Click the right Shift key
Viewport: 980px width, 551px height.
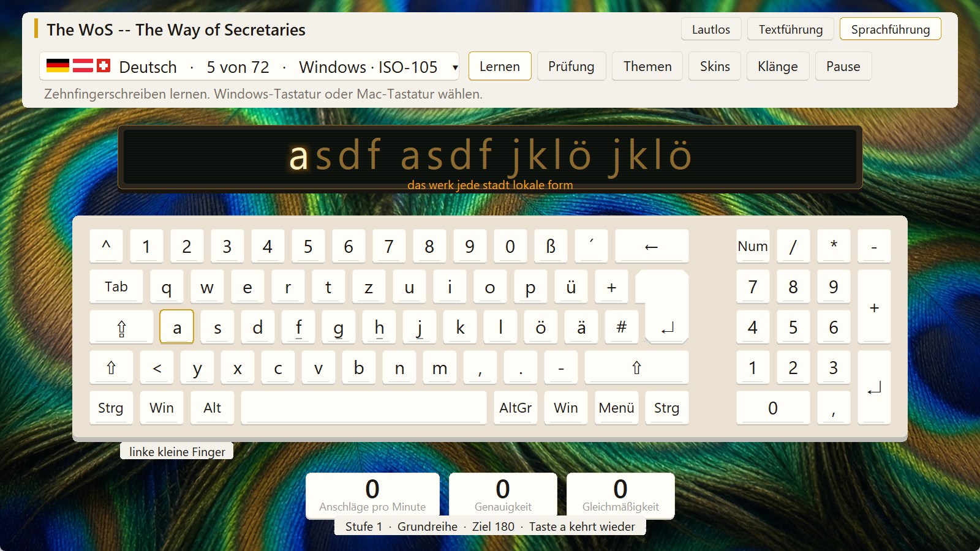point(636,367)
